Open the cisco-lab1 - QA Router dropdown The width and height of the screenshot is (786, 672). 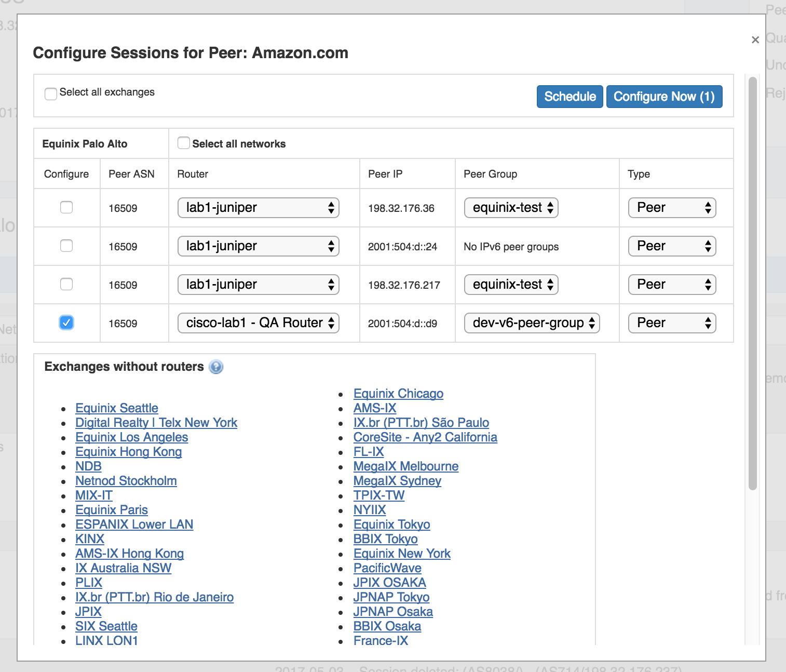(258, 323)
